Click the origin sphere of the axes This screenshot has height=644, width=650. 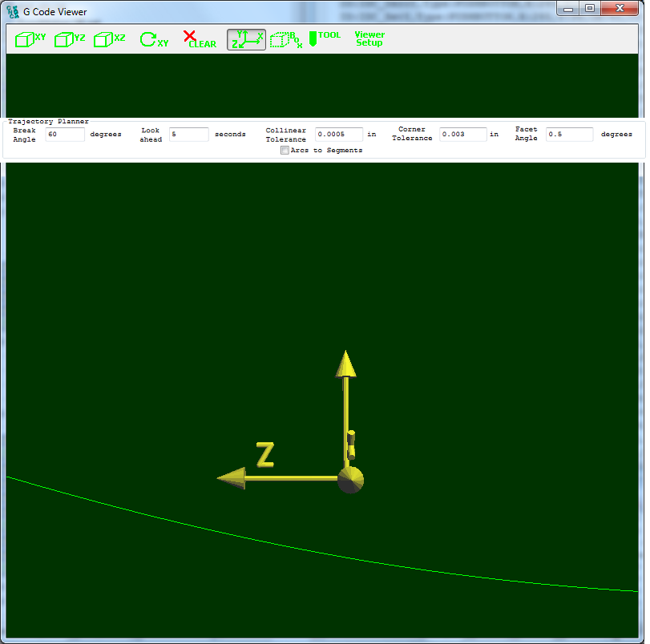point(350,480)
